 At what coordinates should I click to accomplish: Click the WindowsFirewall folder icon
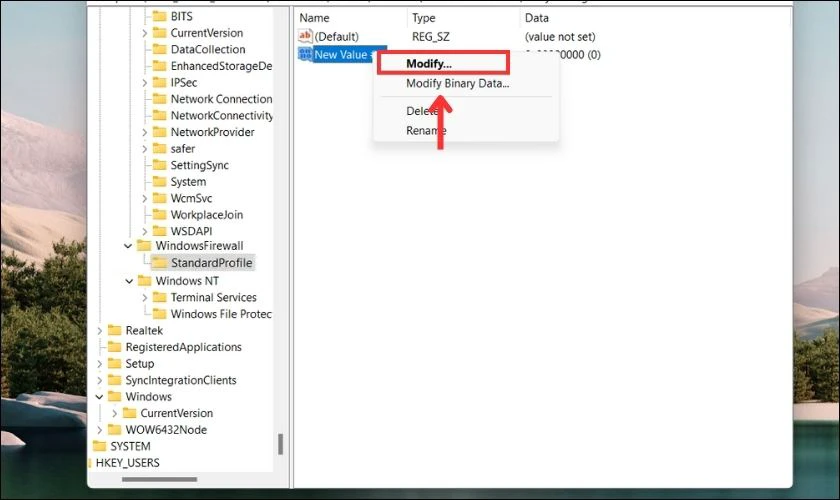[x=144, y=246]
